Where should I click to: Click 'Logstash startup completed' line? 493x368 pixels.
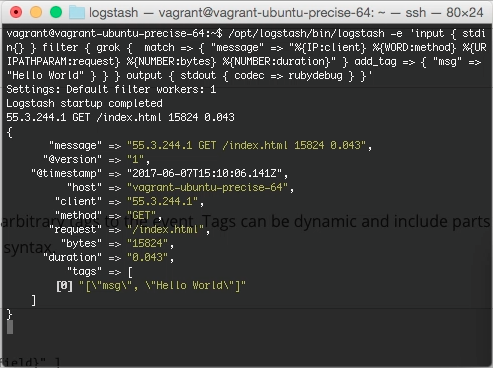[84, 103]
